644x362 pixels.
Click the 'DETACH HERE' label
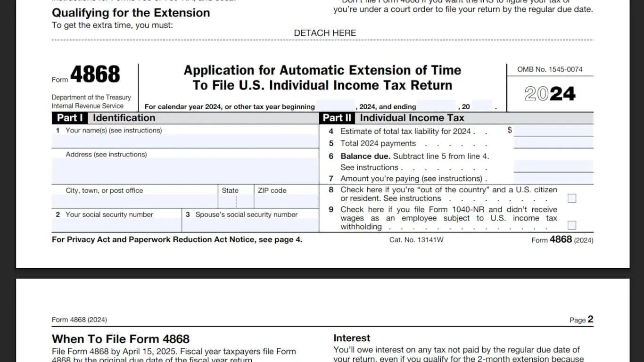click(325, 33)
